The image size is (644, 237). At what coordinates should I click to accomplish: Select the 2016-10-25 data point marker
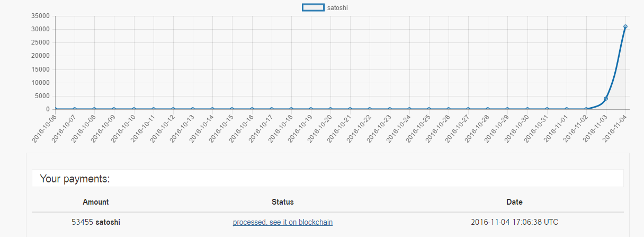[429, 109]
